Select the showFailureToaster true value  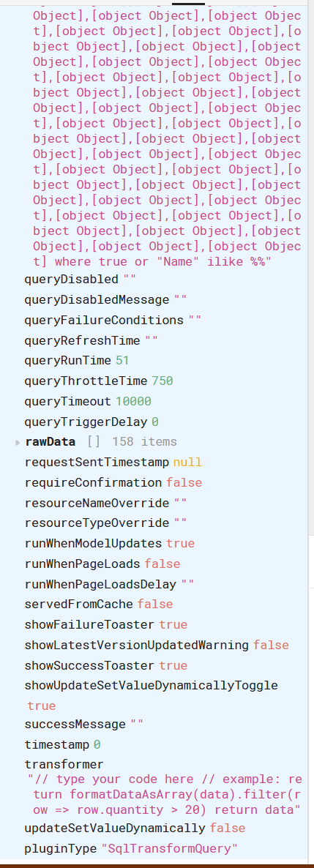tap(173, 625)
